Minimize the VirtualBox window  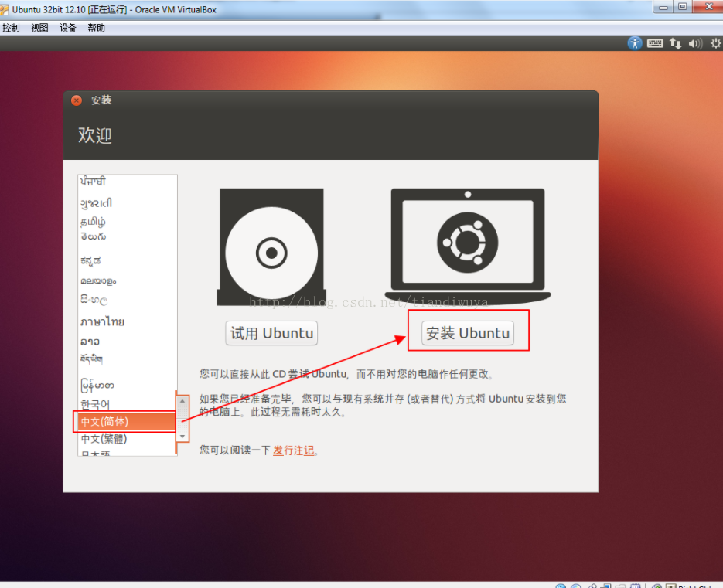pyautogui.click(x=663, y=6)
